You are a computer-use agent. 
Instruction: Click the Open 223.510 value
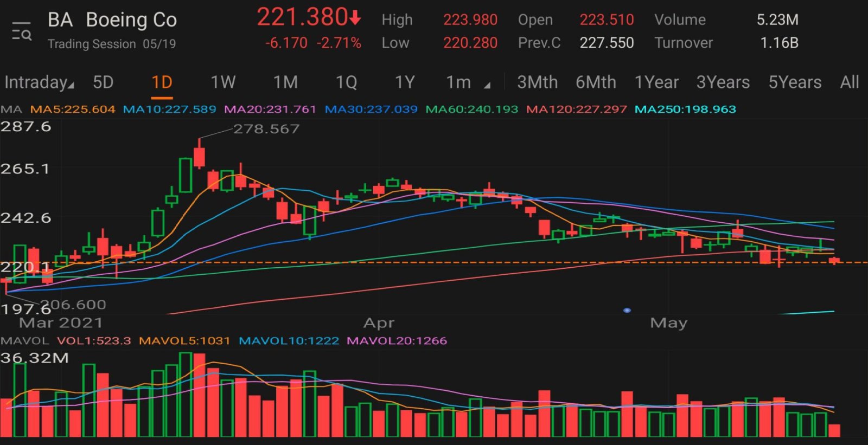pos(607,20)
